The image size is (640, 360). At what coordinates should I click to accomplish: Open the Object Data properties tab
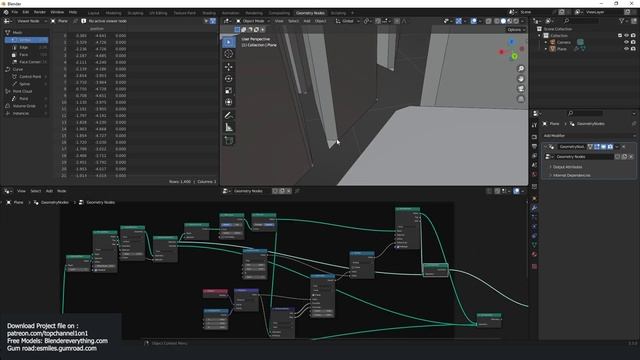[534, 245]
